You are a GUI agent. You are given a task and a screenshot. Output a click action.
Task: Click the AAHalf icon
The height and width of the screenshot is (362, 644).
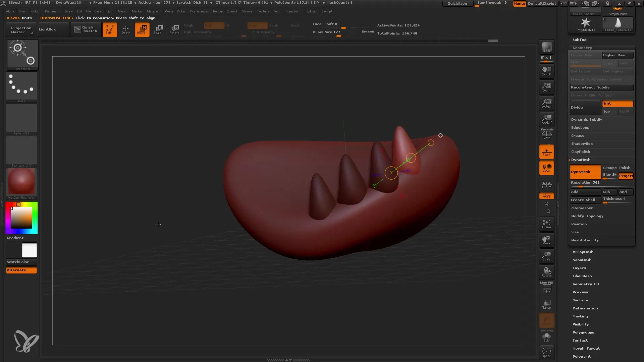point(546,119)
